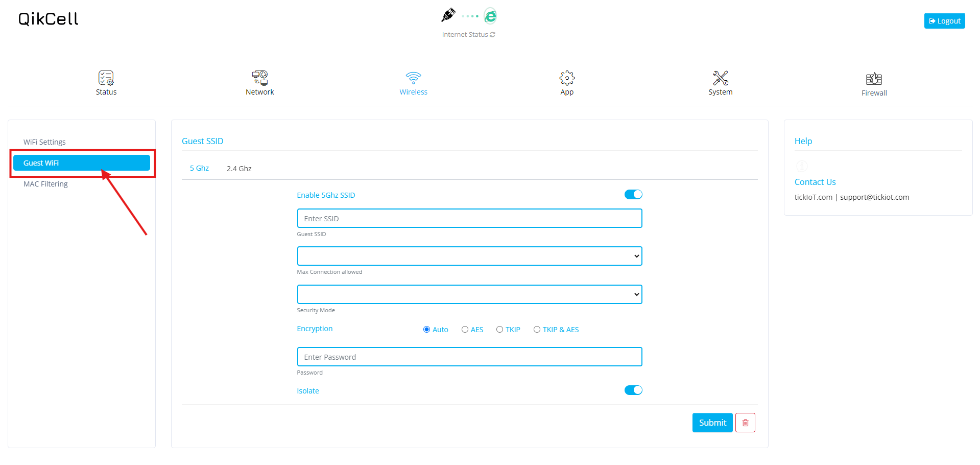Screen dimensions: 980x465
Task: Click the Status label under navigation icon
Action: [106, 92]
